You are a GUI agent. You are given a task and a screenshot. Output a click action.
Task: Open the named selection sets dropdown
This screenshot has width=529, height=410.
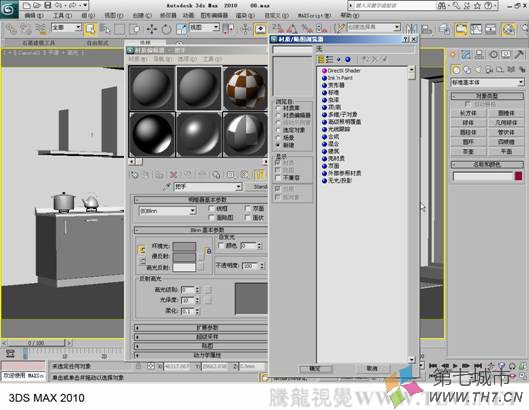(x=374, y=27)
